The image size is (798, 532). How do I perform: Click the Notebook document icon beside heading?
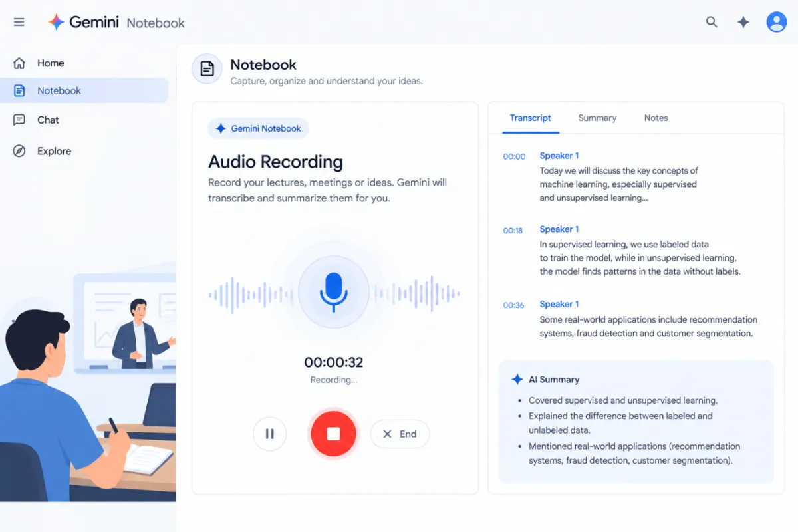[x=207, y=69]
